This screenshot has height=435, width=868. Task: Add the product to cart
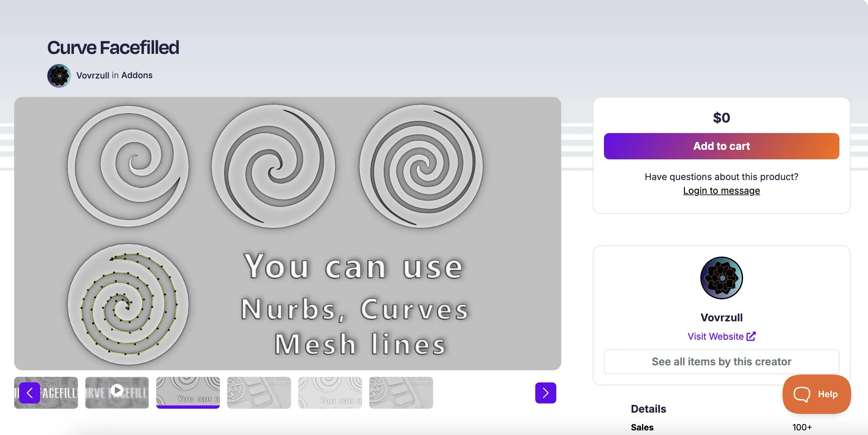(721, 146)
